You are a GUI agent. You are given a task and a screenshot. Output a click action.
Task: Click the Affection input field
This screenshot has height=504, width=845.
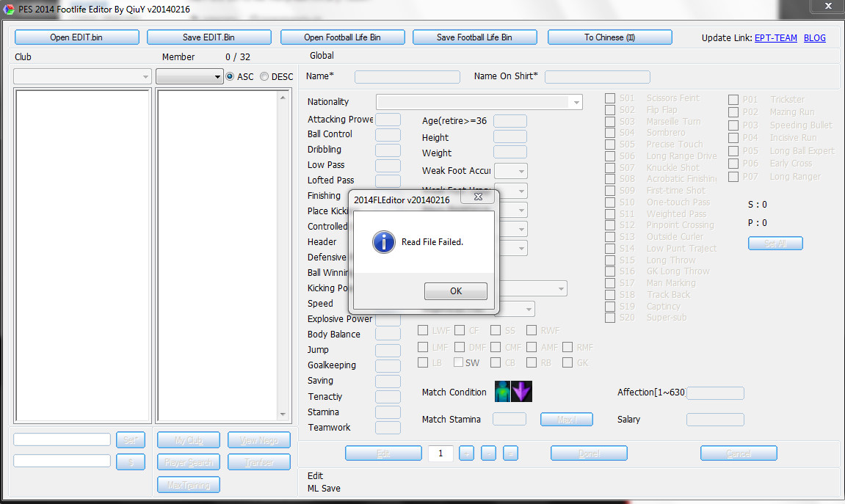(x=715, y=393)
